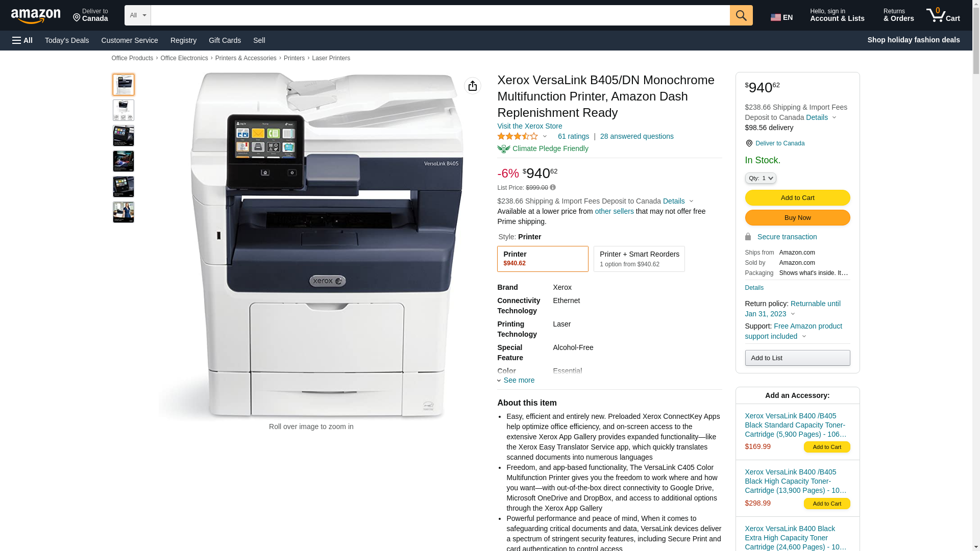The image size is (980, 551).
Task: Open the Qty quantity dropdown
Action: (761, 178)
